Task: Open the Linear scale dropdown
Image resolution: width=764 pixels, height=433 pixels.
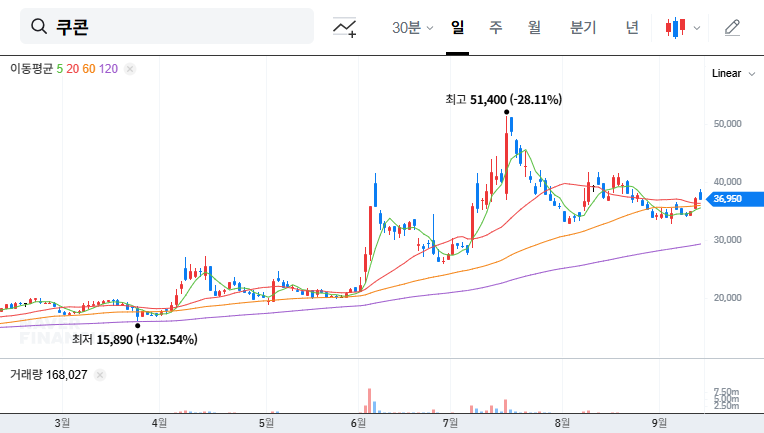Action: (x=733, y=74)
